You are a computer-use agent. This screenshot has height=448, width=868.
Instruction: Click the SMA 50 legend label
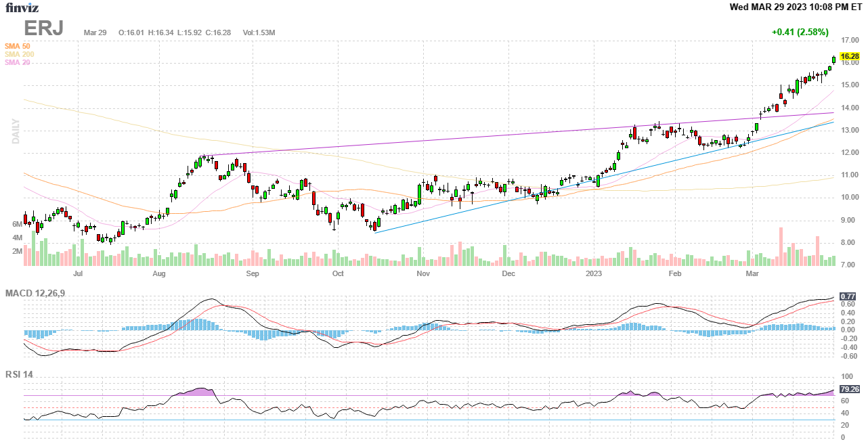(x=18, y=46)
